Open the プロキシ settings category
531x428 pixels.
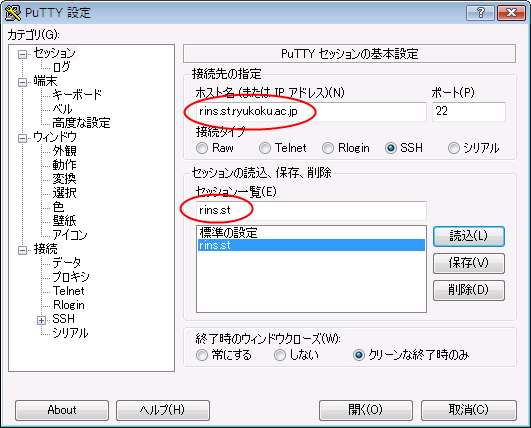point(71,277)
